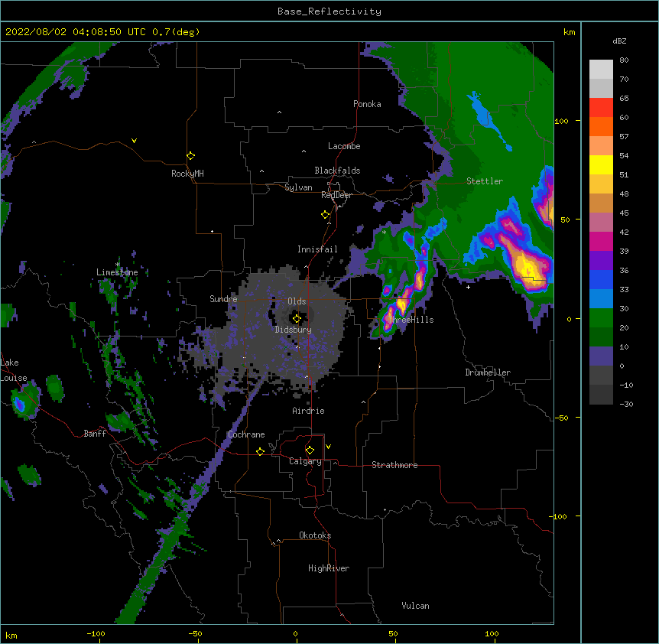Screen dimensions: 659x644
Task: Click the HighRiver town label
Action: pyautogui.click(x=329, y=568)
